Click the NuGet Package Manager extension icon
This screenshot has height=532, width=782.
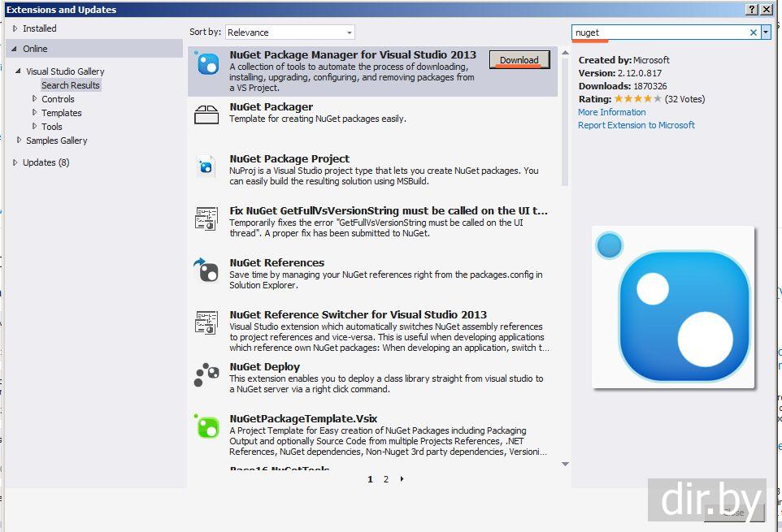coord(207,64)
